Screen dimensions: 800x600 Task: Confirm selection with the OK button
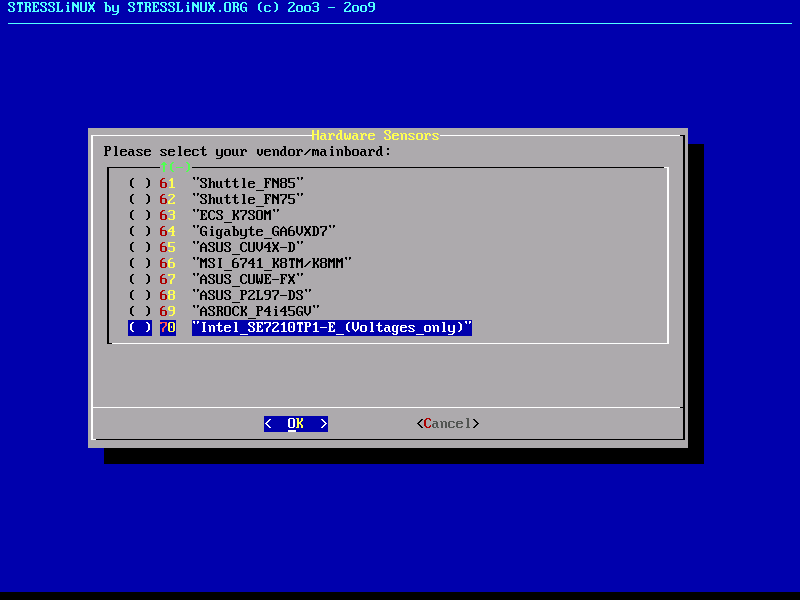click(x=296, y=423)
